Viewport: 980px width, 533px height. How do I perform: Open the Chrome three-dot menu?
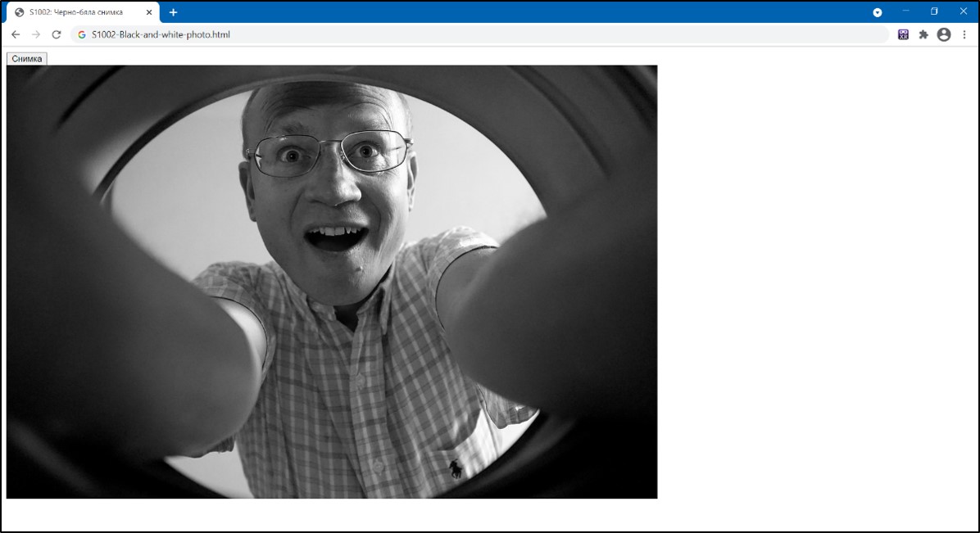tap(964, 34)
